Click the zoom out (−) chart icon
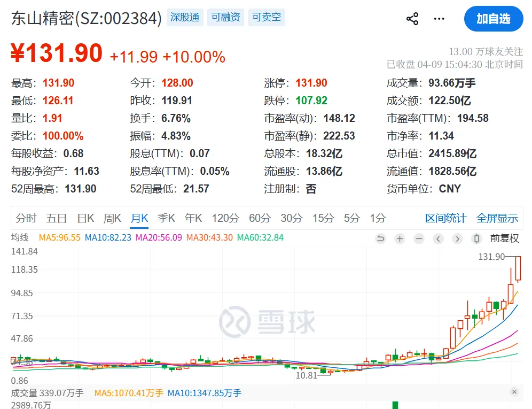Image resolution: width=532 pixels, height=409 pixels. click(x=419, y=239)
